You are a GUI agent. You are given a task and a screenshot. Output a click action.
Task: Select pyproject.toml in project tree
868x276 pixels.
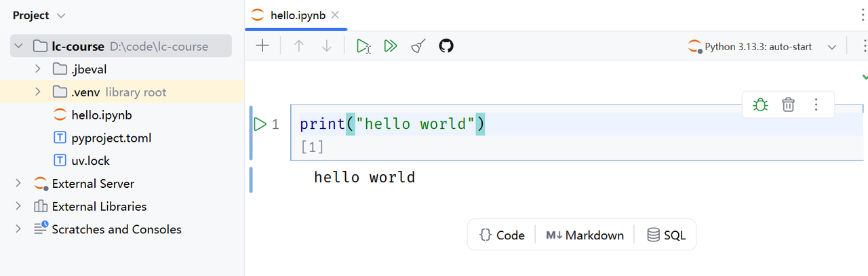click(x=111, y=138)
